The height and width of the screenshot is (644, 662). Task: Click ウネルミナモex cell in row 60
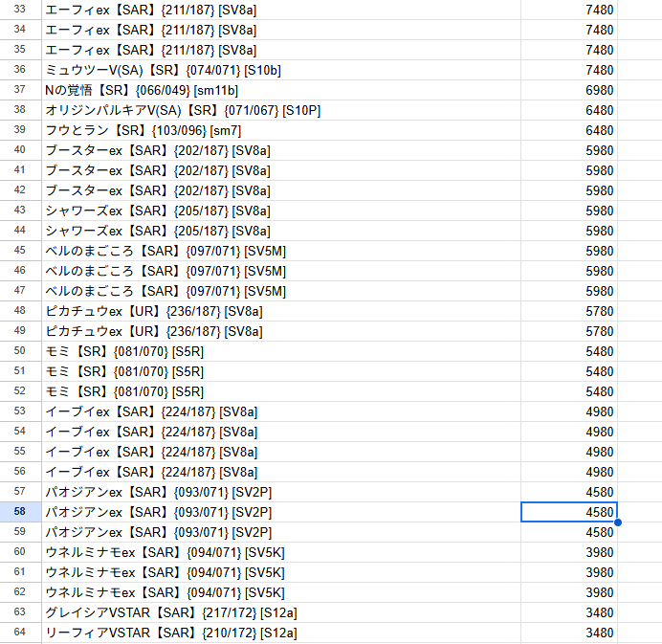pyautogui.click(x=281, y=552)
